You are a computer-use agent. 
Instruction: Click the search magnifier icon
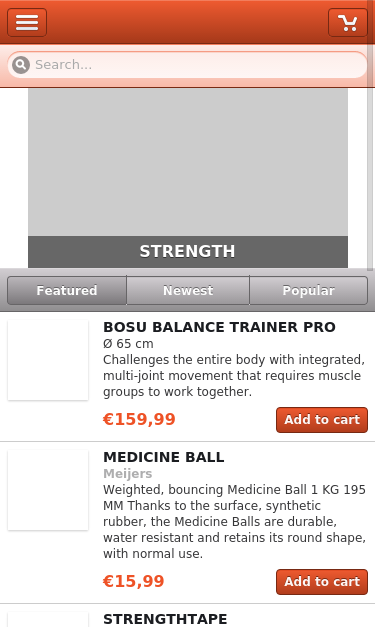point(21,65)
